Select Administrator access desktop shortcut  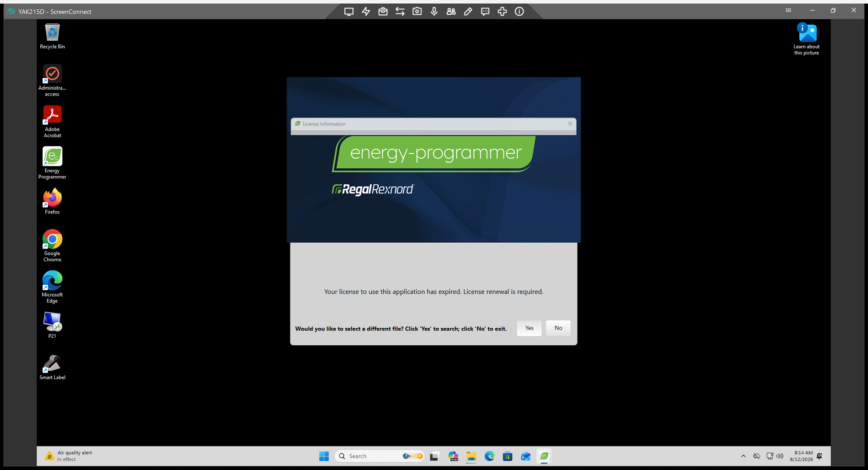pos(52,80)
